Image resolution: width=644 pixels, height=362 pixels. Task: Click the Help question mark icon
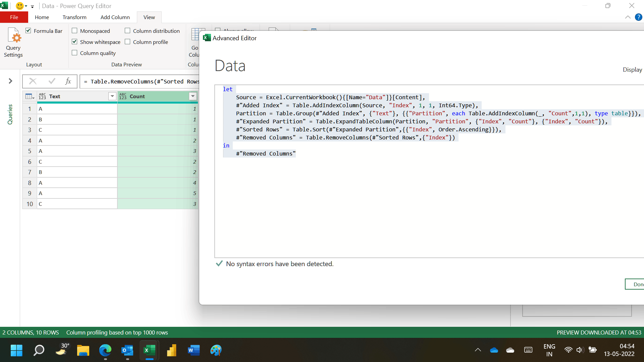click(638, 17)
